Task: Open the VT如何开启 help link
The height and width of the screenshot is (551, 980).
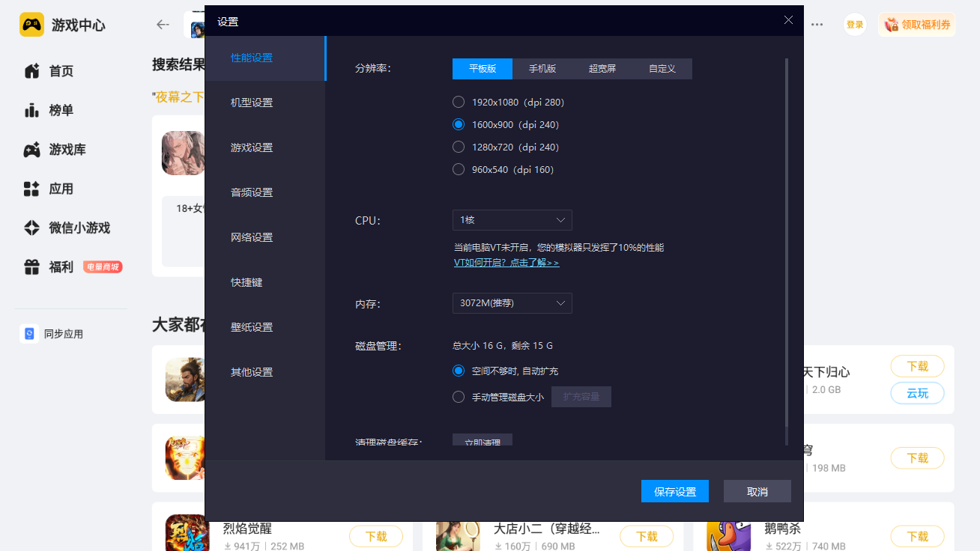Action: point(506,263)
